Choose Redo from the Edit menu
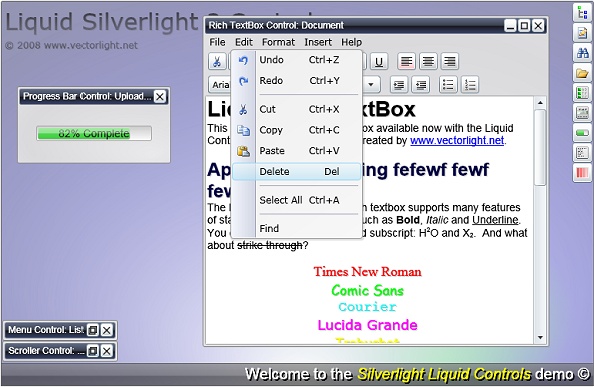The image size is (594, 387). pyautogui.click(x=296, y=81)
